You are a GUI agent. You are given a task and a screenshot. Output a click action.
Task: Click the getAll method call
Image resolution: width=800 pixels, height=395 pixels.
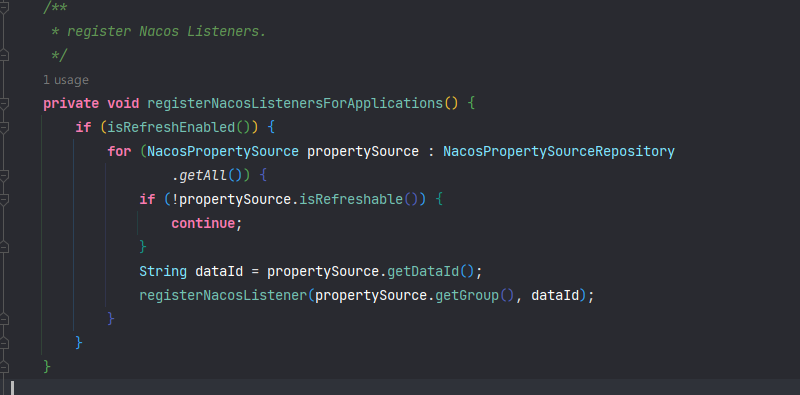pyautogui.click(x=203, y=176)
